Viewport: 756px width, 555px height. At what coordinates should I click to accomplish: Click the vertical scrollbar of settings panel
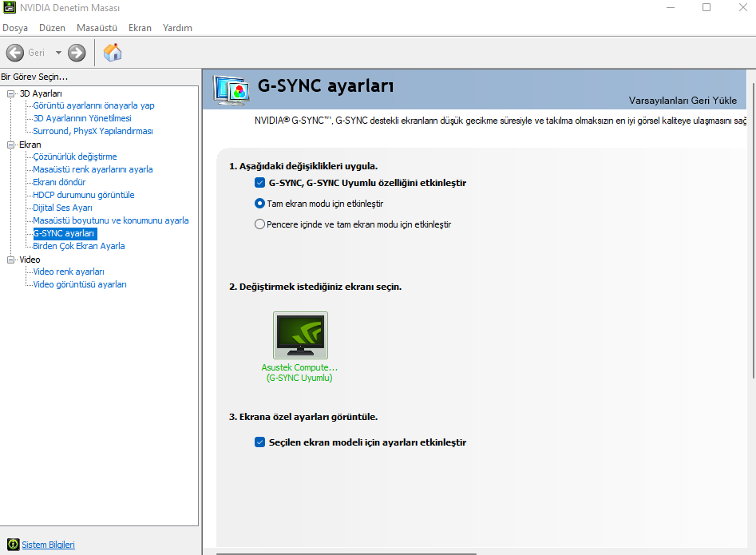[x=753, y=231]
